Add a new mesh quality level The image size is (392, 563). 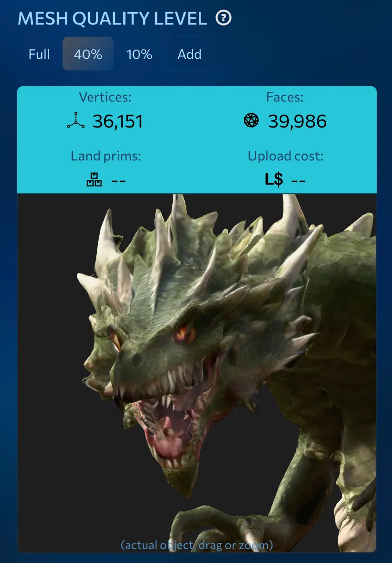(x=190, y=54)
